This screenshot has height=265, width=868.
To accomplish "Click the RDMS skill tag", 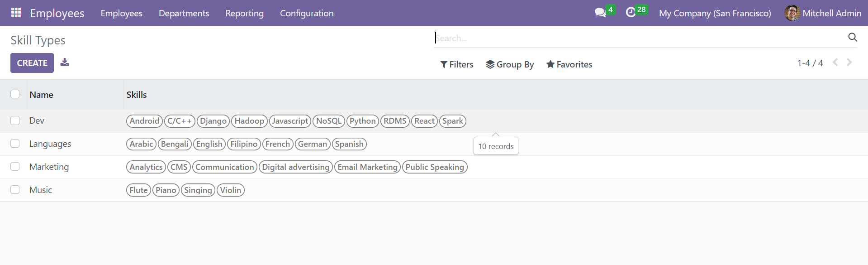I will (x=395, y=121).
